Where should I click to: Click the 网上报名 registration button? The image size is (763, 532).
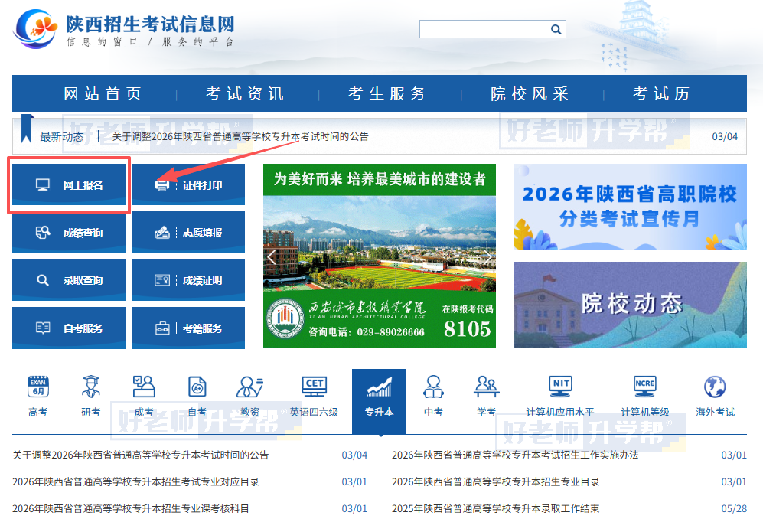(x=68, y=184)
